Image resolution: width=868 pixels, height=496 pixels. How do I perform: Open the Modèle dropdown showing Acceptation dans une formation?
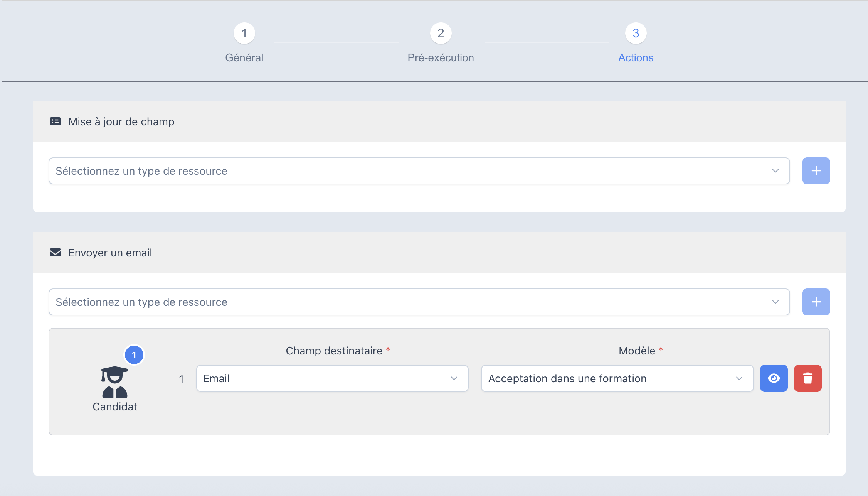617,378
